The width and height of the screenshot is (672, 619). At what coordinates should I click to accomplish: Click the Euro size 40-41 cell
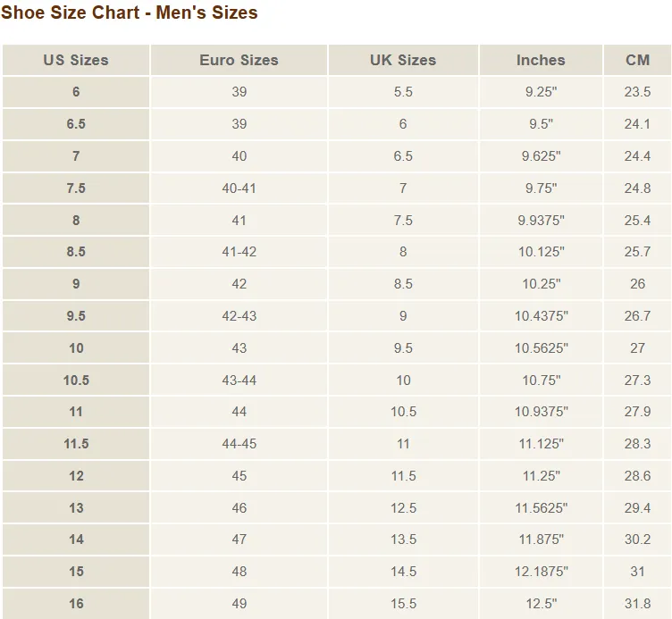click(x=239, y=188)
